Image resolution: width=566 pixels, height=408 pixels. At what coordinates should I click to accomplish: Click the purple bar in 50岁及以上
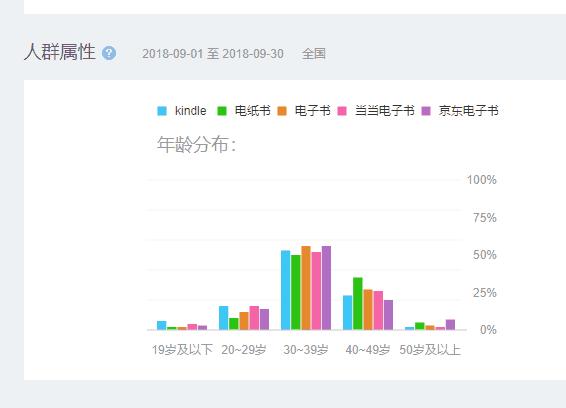click(450, 325)
